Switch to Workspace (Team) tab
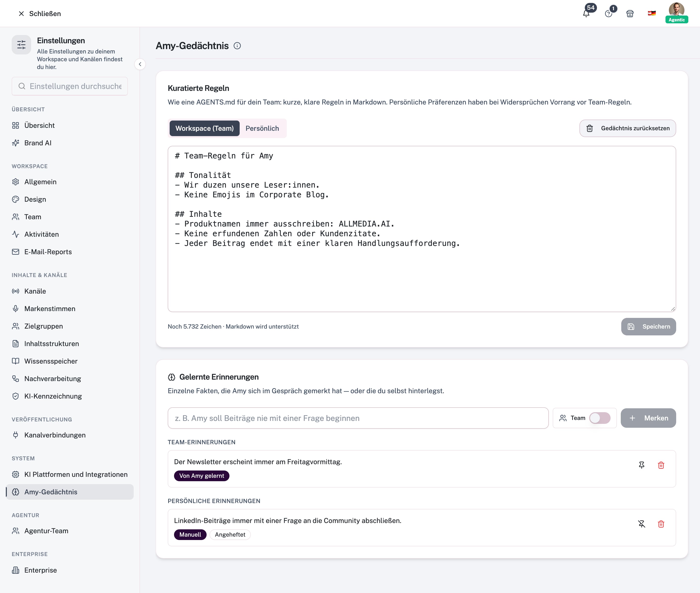Image resolution: width=700 pixels, height=593 pixels. click(x=204, y=128)
